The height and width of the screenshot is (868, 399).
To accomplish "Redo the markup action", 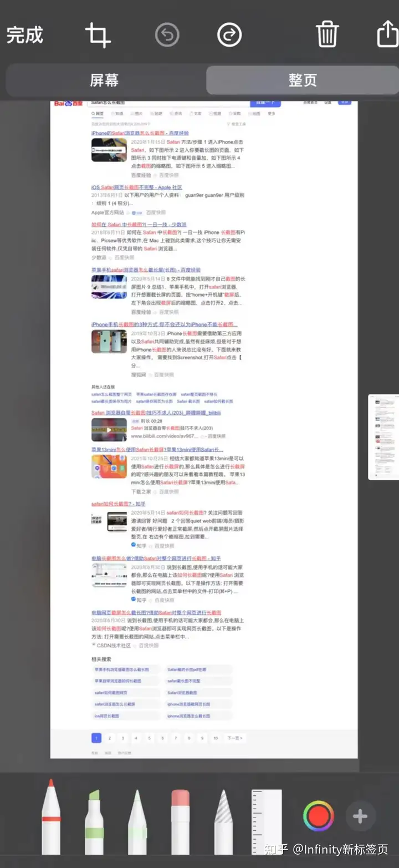I will point(229,35).
